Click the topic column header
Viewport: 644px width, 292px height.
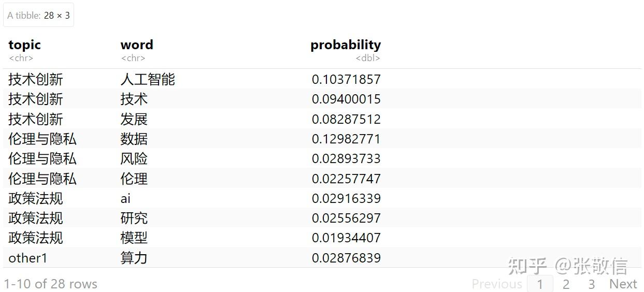tap(24, 45)
